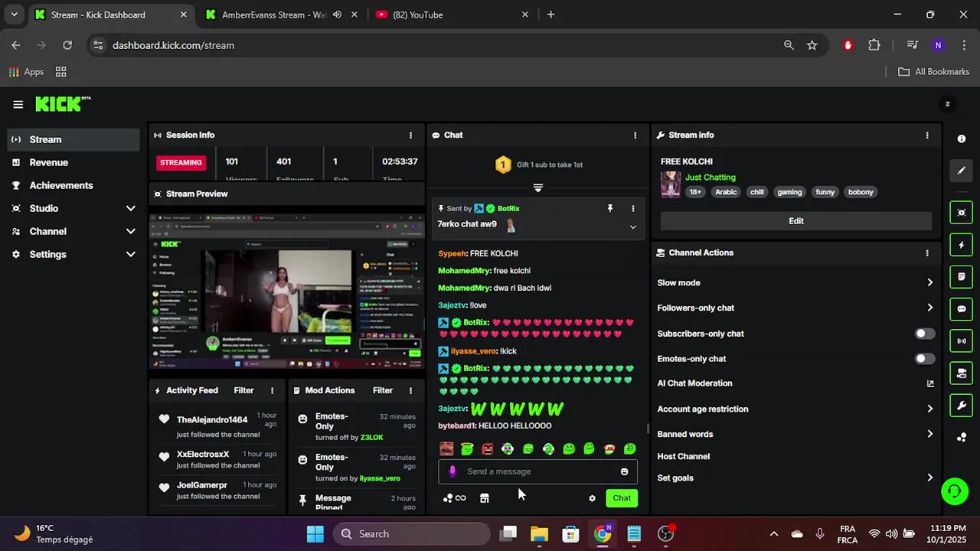Screen dimensions: 980x551
Task: Click the pencil edit icon in right rail
Action: tap(962, 171)
